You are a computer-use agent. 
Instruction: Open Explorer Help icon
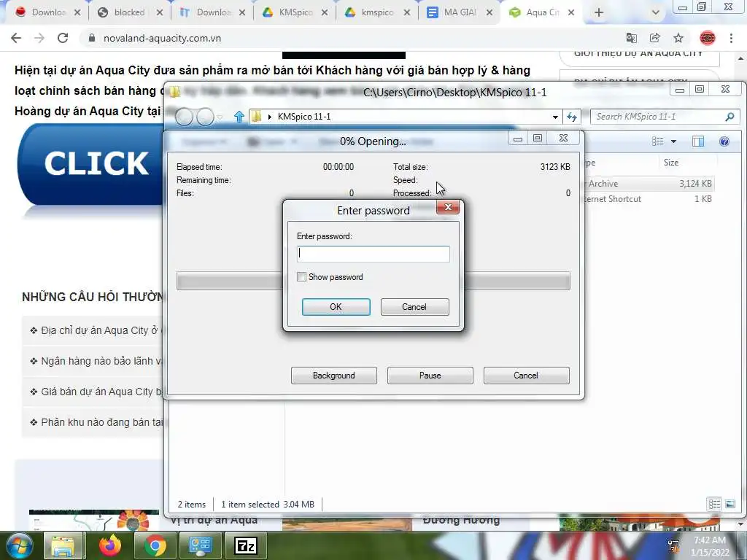pos(724,141)
